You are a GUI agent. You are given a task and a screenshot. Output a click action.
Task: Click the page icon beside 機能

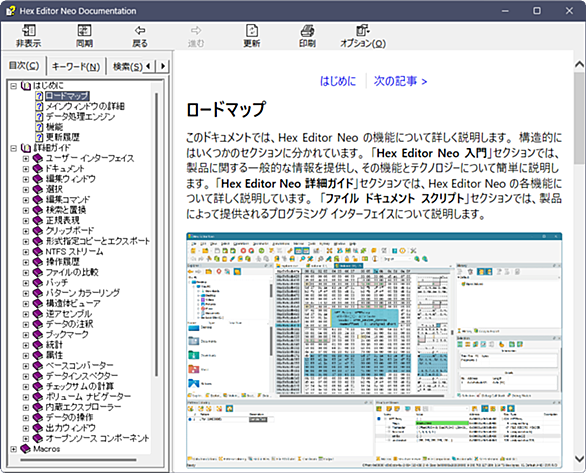coord(40,127)
